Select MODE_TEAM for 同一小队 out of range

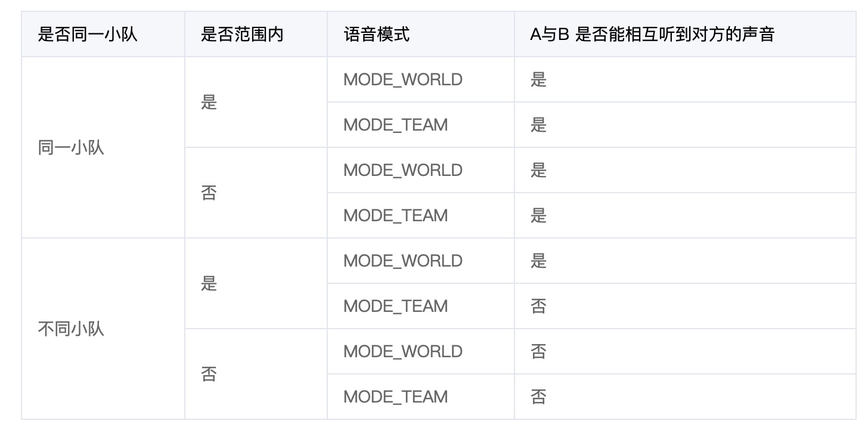tap(396, 215)
